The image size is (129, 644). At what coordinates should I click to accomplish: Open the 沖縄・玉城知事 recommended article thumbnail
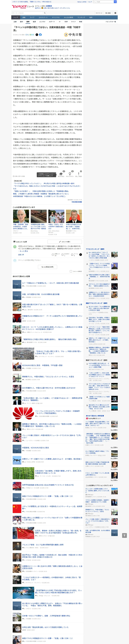coord(21,216)
